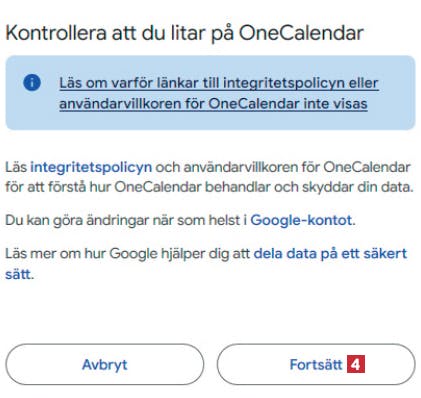421x398 pixels.
Task: Cancel with the Avbryt button
Action: pos(105,364)
